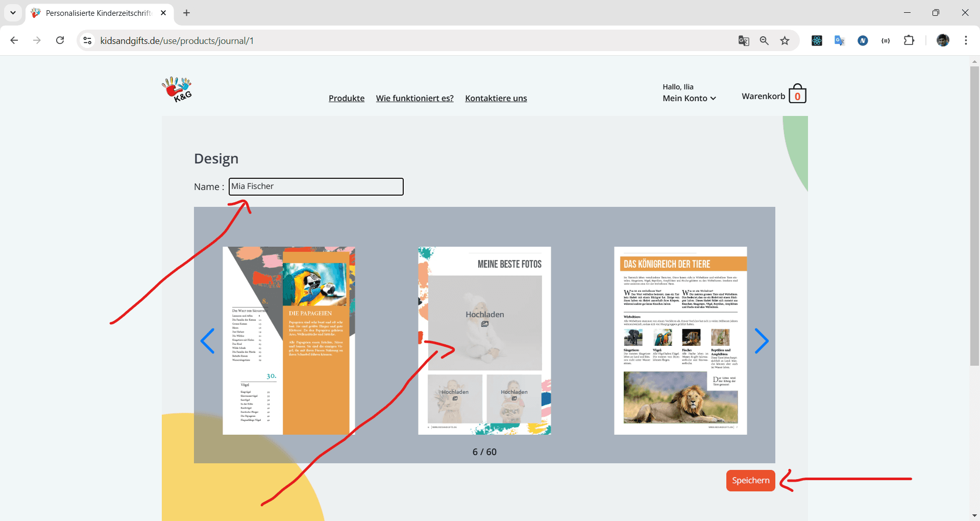Open the browser zoom magnifier icon
Viewport: 980px width, 521px height.
click(x=764, y=41)
